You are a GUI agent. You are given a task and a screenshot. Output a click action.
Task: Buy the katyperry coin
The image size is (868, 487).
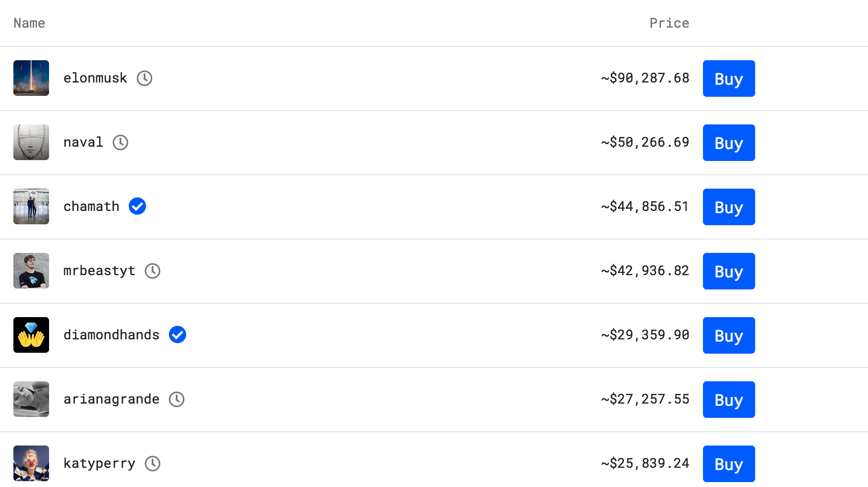click(x=728, y=464)
